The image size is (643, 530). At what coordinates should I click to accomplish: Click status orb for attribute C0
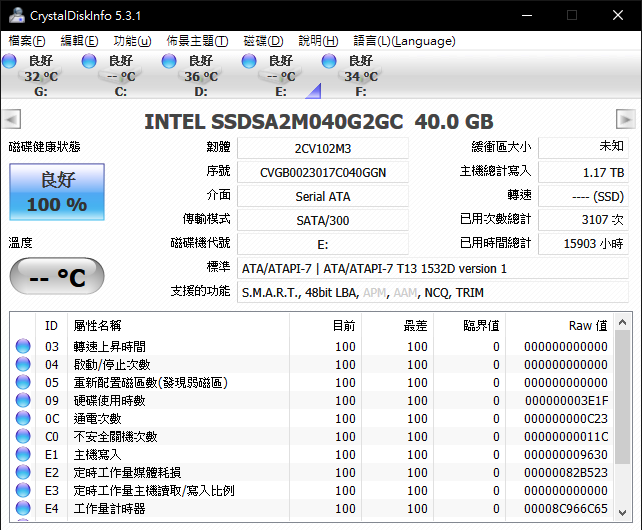pyautogui.click(x=23, y=436)
